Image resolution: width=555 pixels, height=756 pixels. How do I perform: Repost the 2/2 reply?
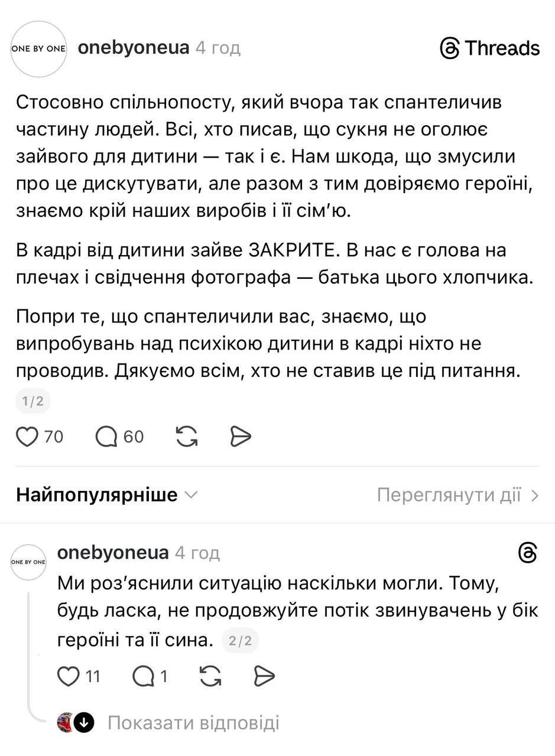pos(210,676)
